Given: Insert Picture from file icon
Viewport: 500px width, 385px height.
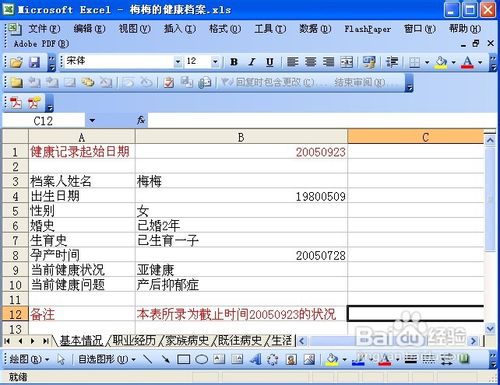Looking at the screenshot, I should point(309,359).
